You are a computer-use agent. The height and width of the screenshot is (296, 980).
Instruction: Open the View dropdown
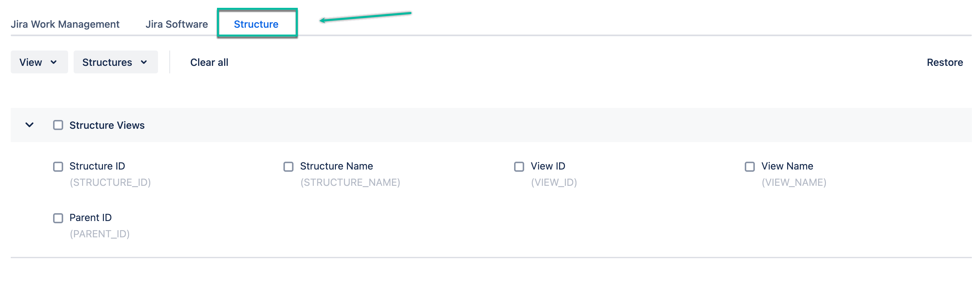(39, 62)
